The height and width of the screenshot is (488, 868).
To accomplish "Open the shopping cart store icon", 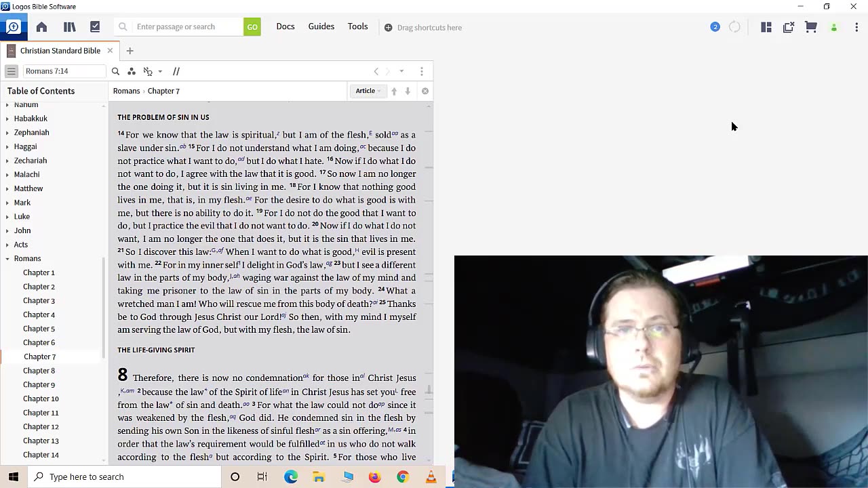I will pyautogui.click(x=811, y=27).
